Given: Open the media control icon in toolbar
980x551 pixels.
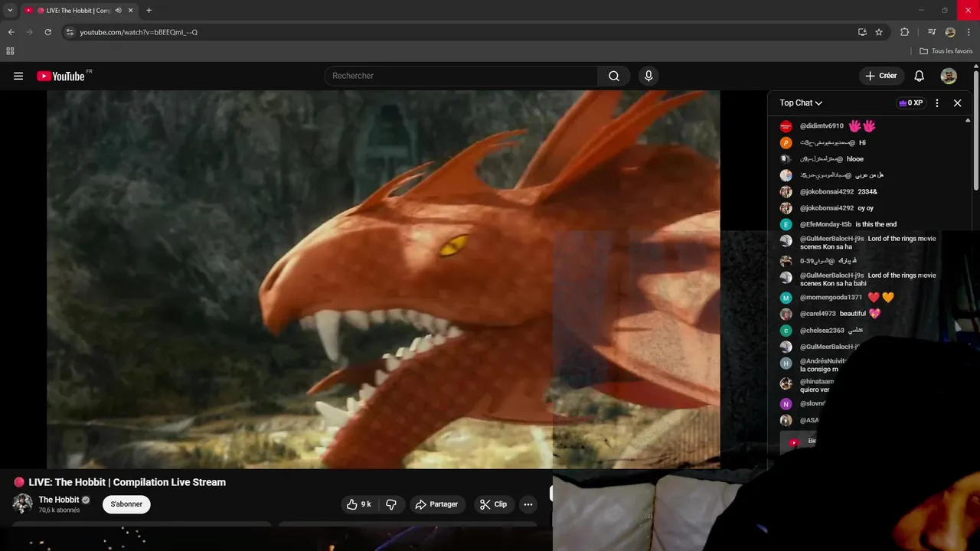Looking at the screenshot, I should (x=932, y=32).
